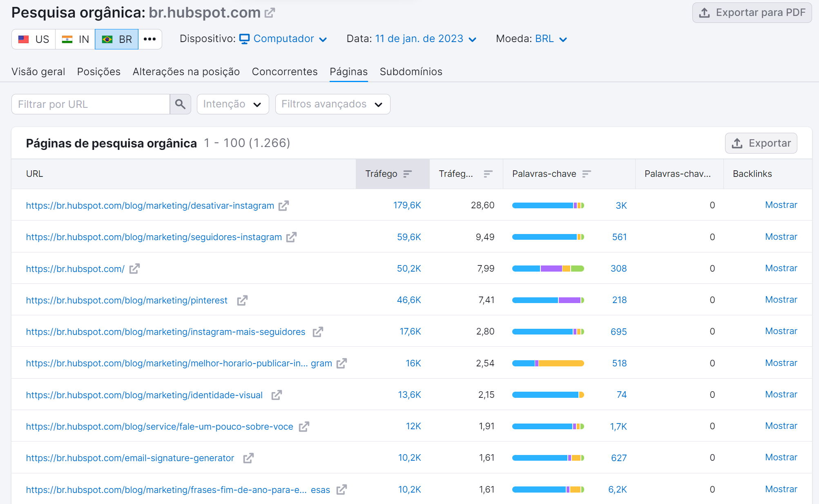Switch to Concorrentes tab
This screenshot has height=504, width=819.
[x=285, y=71]
